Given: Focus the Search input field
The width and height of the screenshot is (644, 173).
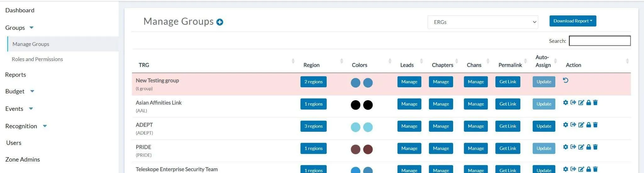Looking at the screenshot, I should [x=600, y=41].
